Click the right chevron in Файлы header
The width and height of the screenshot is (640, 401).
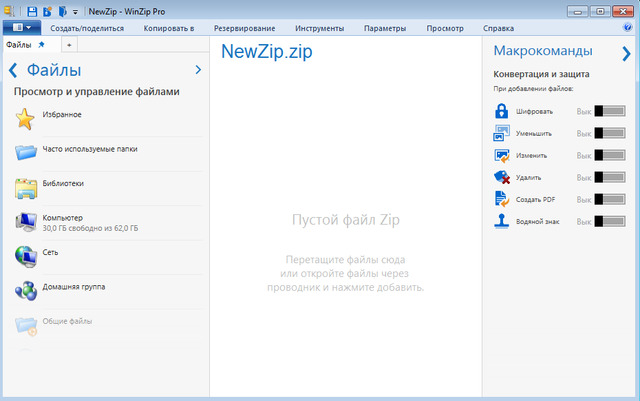198,70
